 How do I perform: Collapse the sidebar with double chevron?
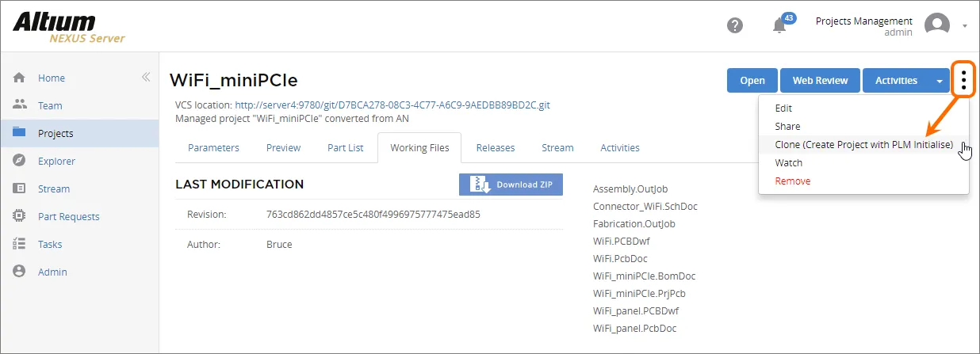click(x=146, y=78)
